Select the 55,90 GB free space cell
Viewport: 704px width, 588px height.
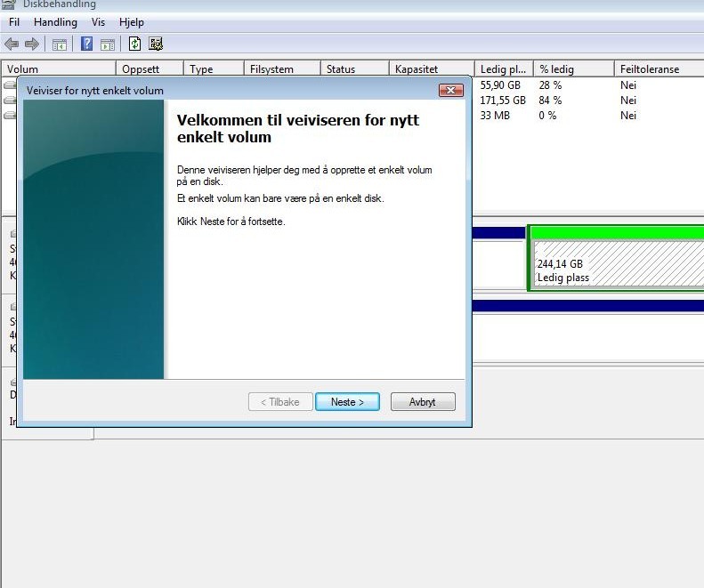500,85
